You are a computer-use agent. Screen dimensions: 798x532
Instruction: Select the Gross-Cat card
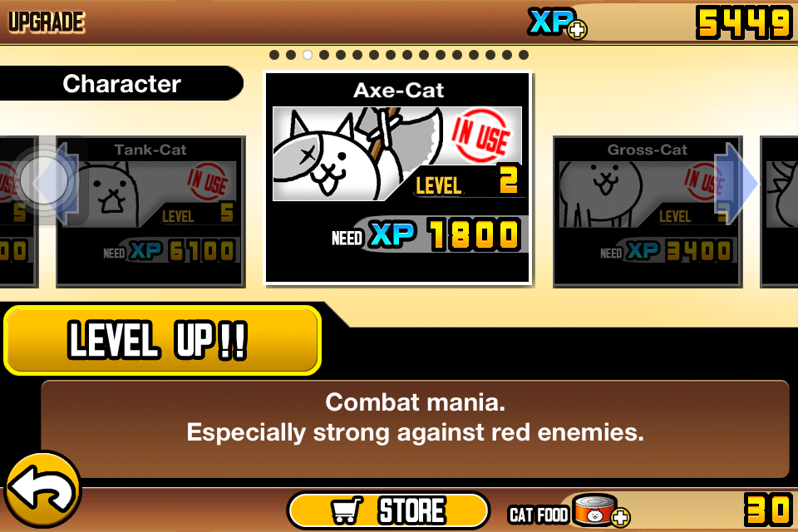(x=648, y=211)
